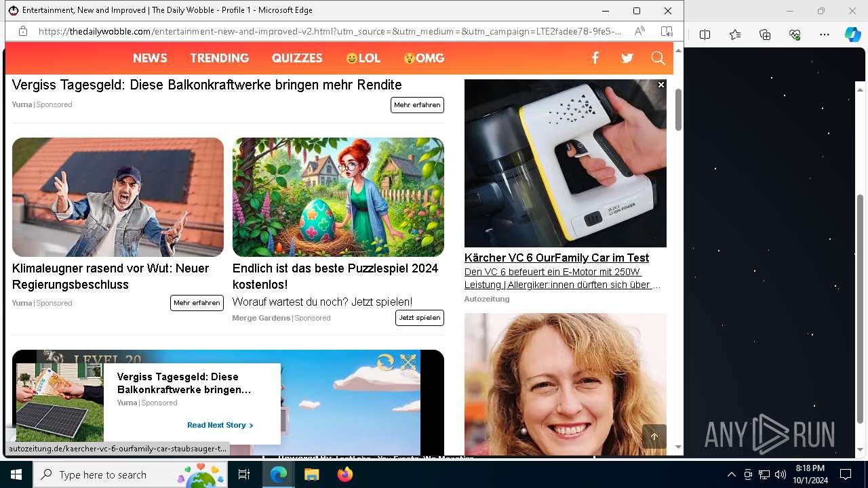Open Microsoft Edge on taskbar

(279, 474)
